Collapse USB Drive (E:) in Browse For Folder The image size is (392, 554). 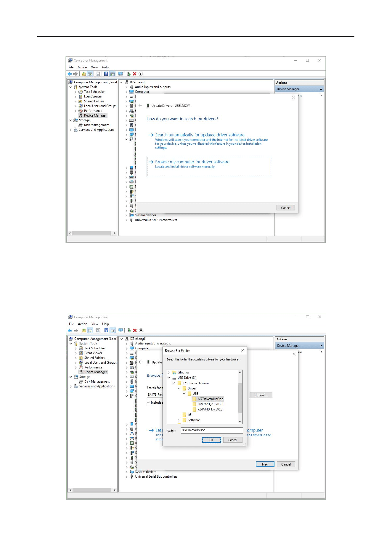[169, 378]
